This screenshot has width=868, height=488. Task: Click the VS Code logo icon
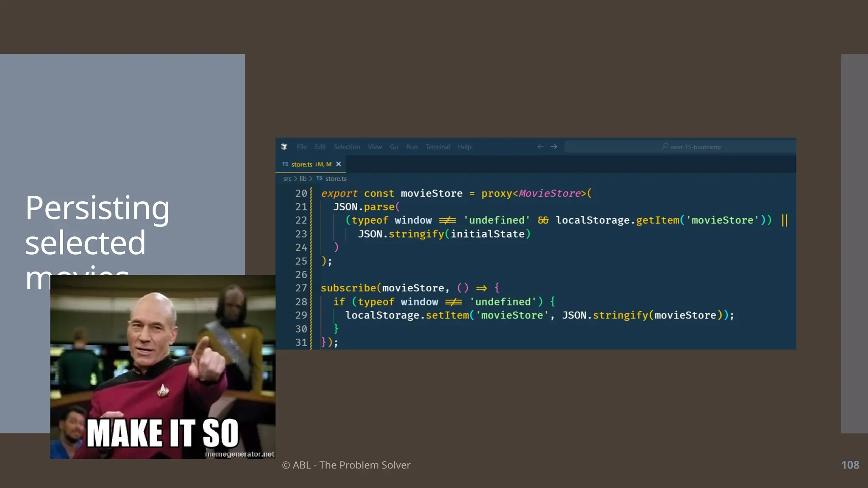pyautogui.click(x=284, y=147)
